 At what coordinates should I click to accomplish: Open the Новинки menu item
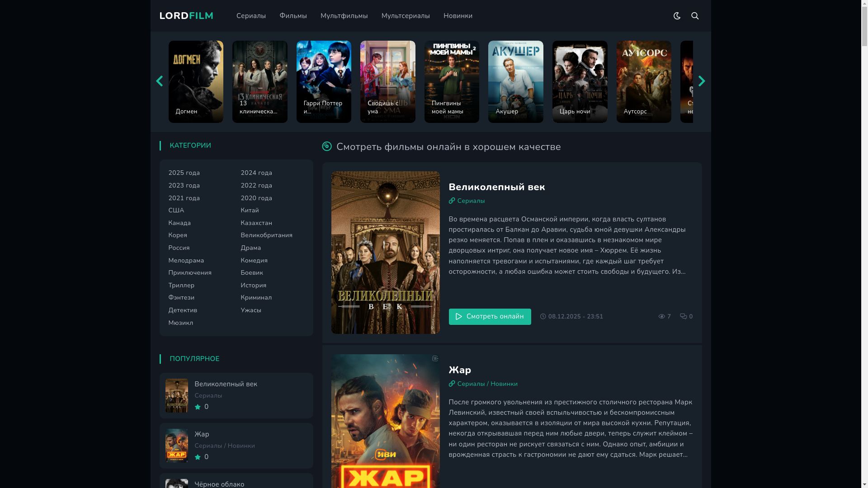(x=458, y=16)
